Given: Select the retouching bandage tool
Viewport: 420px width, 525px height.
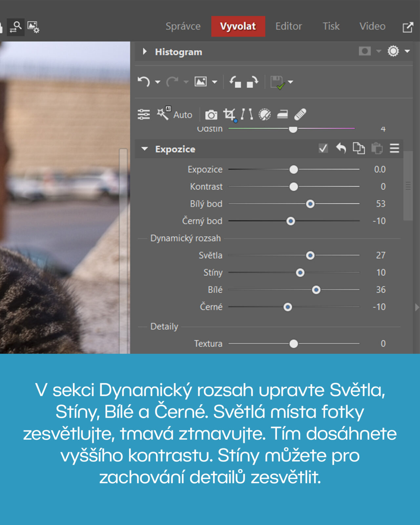Looking at the screenshot, I should point(300,115).
